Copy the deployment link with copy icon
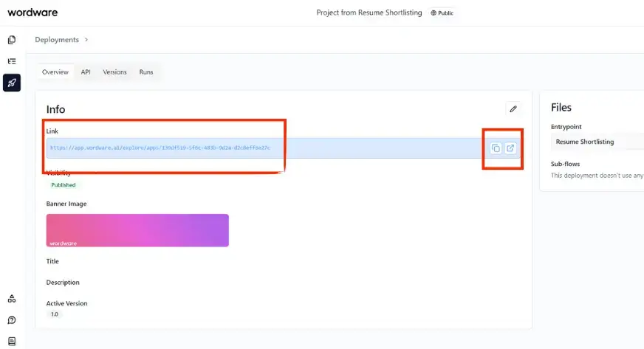This screenshot has width=644, height=349. pos(496,148)
